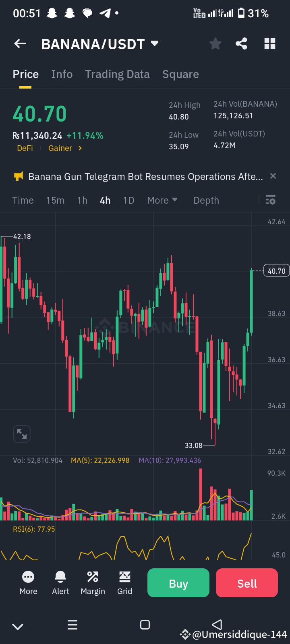This screenshot has height=644, width=290.
Task: Click the back arrow to leave chart
Action: pos(20,43)
